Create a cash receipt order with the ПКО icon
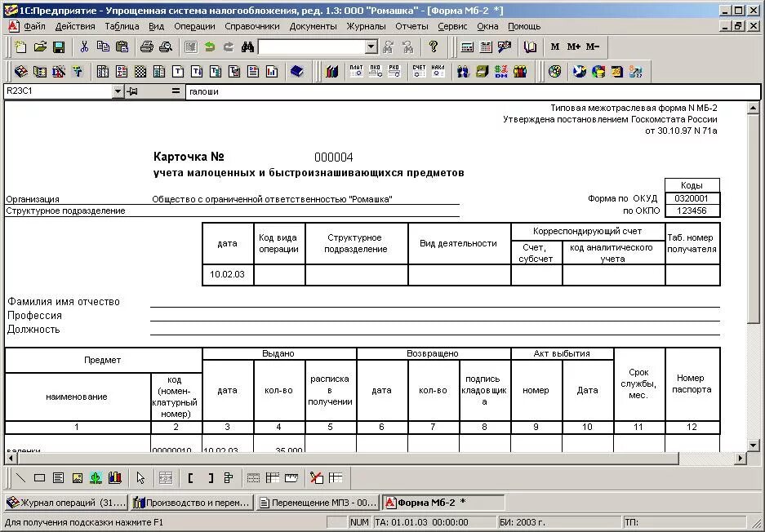 (376, 72)
